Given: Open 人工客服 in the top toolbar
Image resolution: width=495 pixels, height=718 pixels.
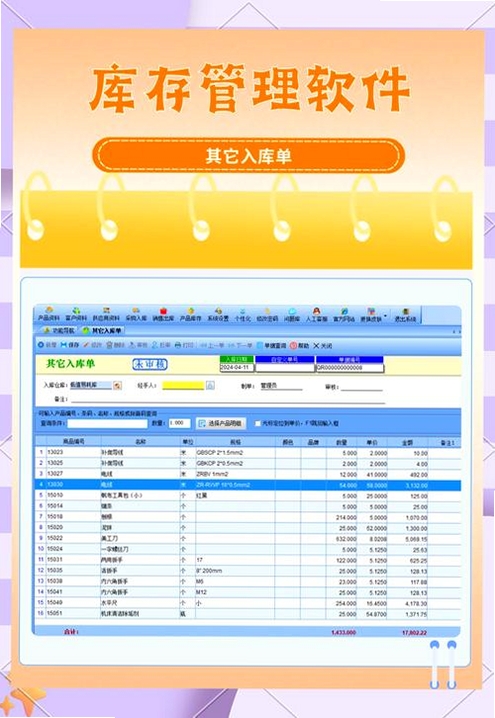Looking at the screenshot, I should 316,314.
